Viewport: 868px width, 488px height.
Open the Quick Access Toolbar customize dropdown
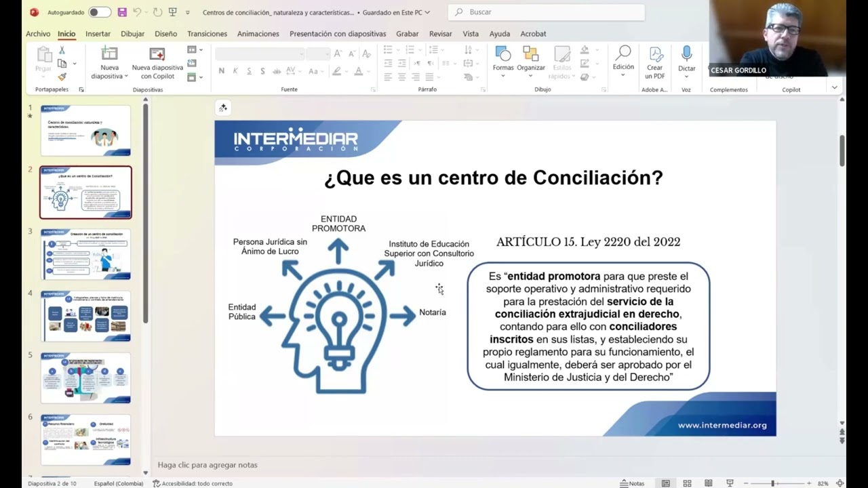pyautogui.click(x=188, y=13)
